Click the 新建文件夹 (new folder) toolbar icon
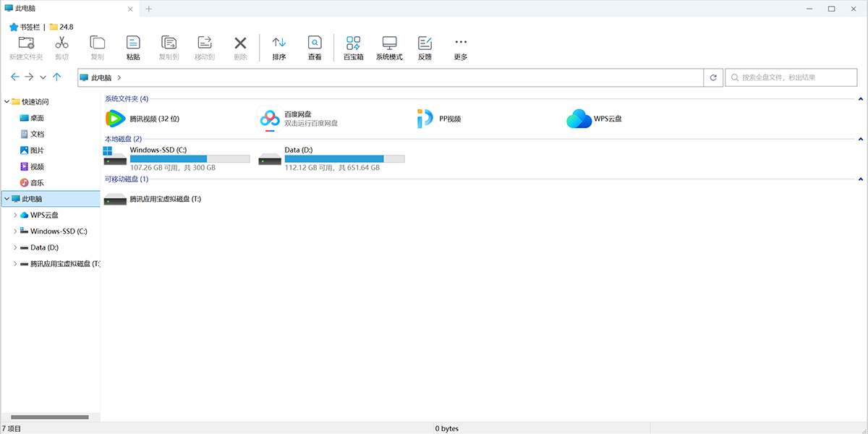This screenshot has width=868, height=434. [x=26, y=43]
